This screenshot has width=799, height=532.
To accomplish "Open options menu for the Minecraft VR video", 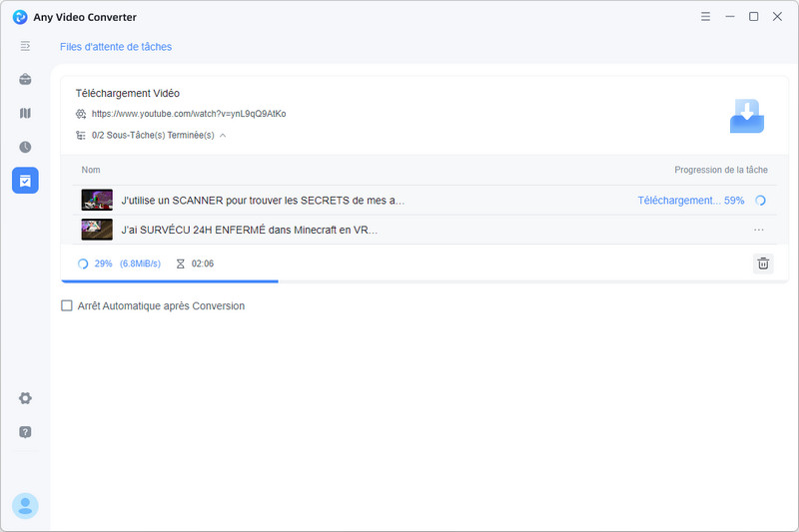I will click(759, 230).
